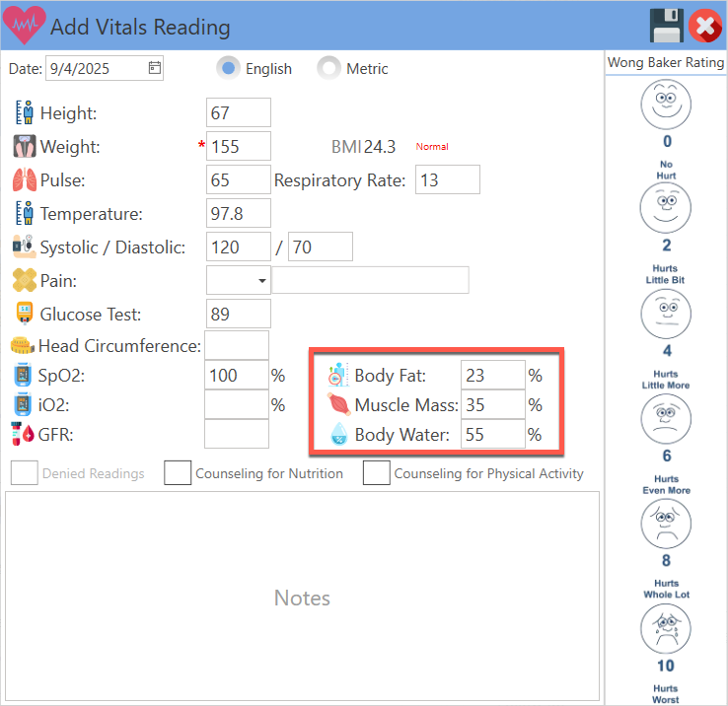728x706 pixels.
Task: Click the Height field with 67
Action: pyautogui.click(x=239, y=112)
